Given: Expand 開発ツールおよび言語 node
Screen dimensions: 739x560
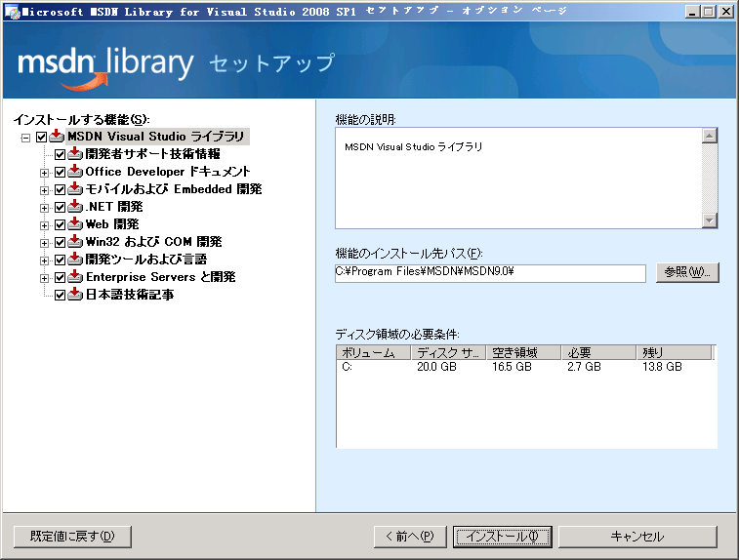Looking at the screenshot, I should pyautogui.click(x=44, y=260).
